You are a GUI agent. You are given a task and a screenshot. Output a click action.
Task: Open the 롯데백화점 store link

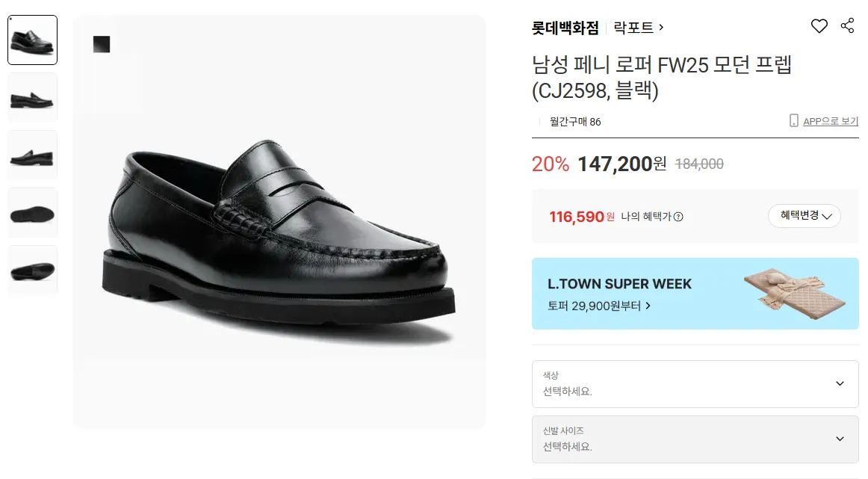(x=565, y=28)
